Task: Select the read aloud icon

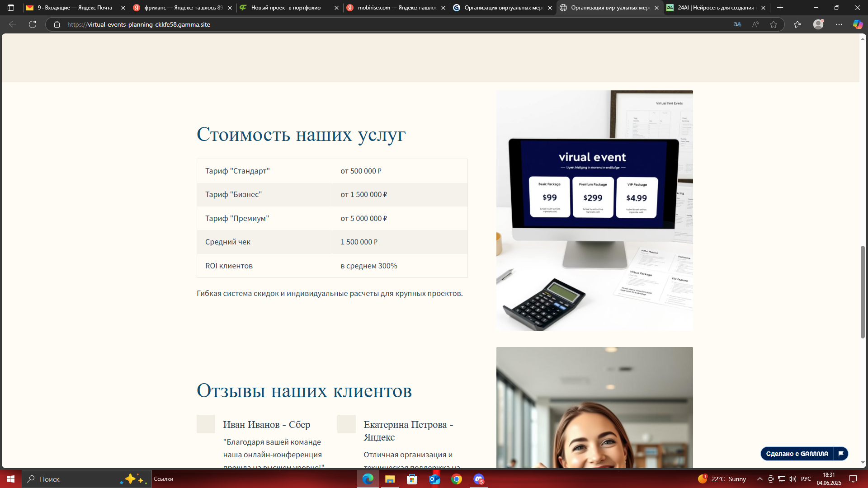Action: [x=755, y=24]
